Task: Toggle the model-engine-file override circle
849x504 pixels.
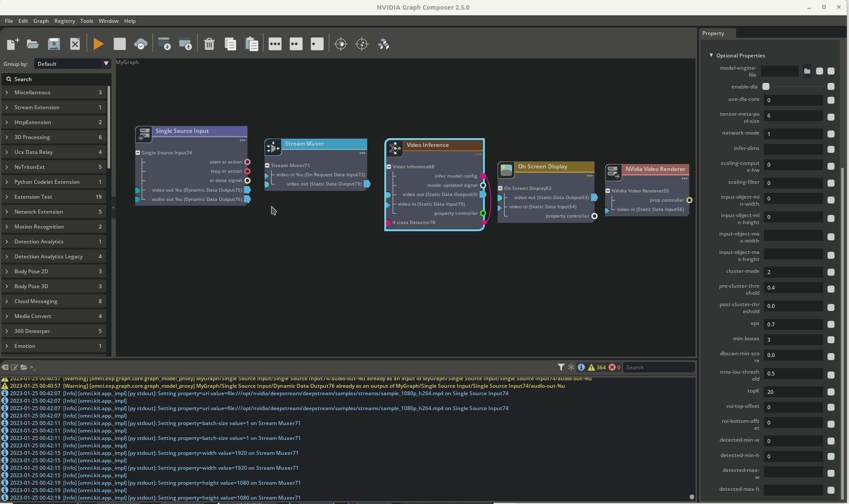Action: [831, 71]
